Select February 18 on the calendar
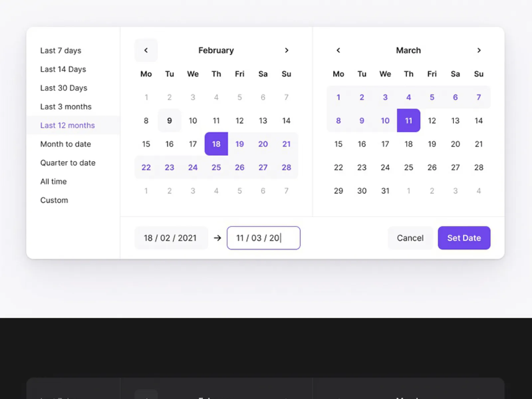The width and height of the screenshot is (532, 399). tap(216, 144)
